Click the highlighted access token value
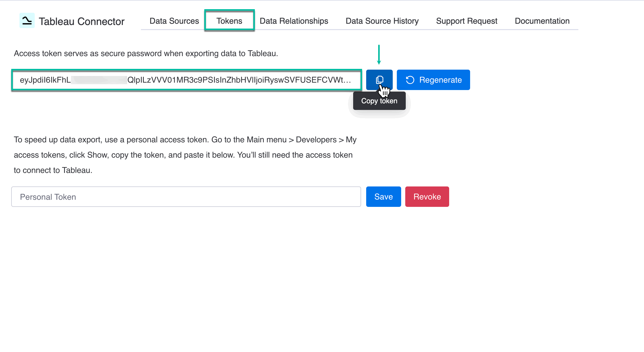Viewport: 644px width, 352px height. 186,80
